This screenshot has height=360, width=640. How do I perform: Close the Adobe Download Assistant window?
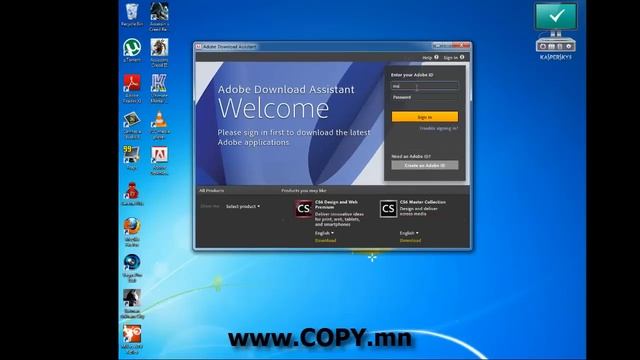pyautogui.click(x=463, y=46)
